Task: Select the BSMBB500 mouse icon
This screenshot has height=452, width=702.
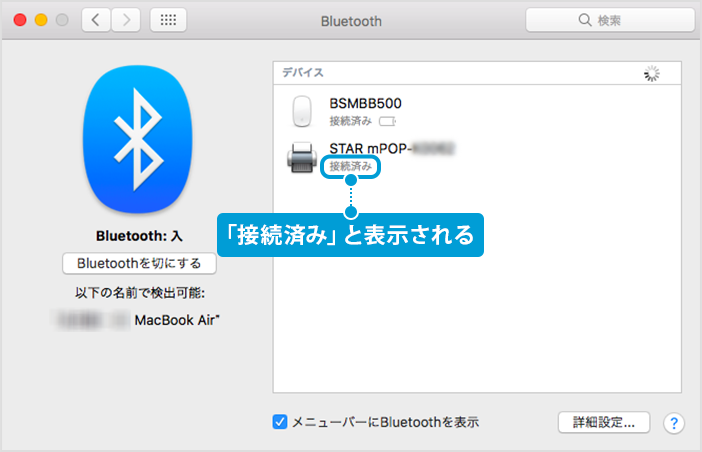Action: [x=302, y=111]
